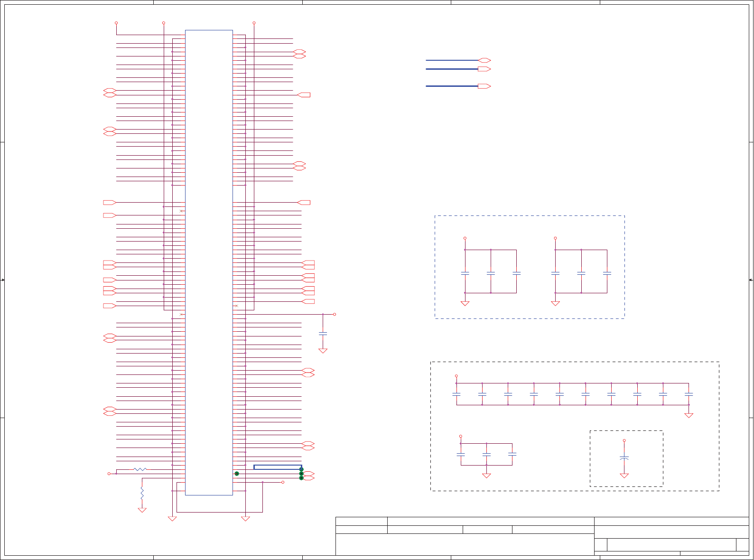Screen dimensions: 754x560
Task: Select the first capacitor in the ten-capacitor row
Action: pyautogui.click(x=456, y=394)
